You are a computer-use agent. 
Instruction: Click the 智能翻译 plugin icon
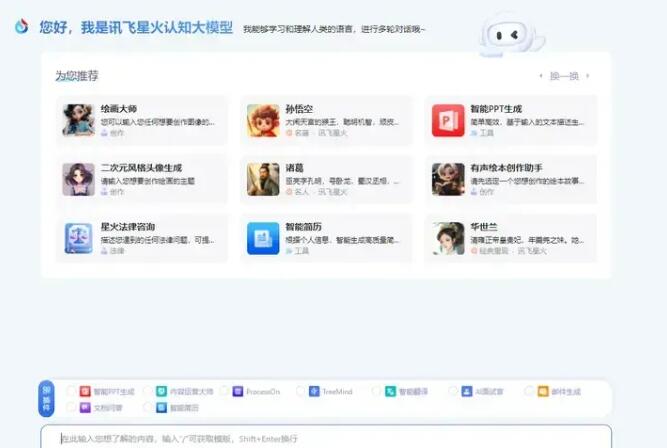tap(391, 391)
